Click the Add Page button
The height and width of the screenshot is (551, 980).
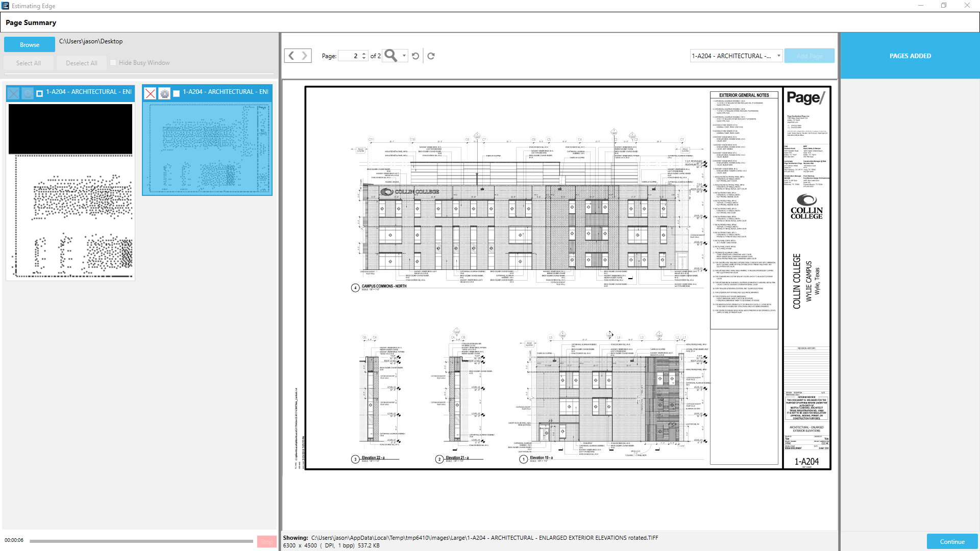810,56
